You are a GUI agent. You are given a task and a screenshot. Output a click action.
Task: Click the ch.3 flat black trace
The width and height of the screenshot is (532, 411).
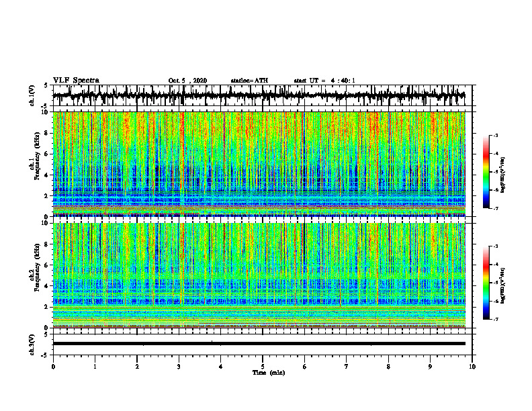tap(259, 344)
